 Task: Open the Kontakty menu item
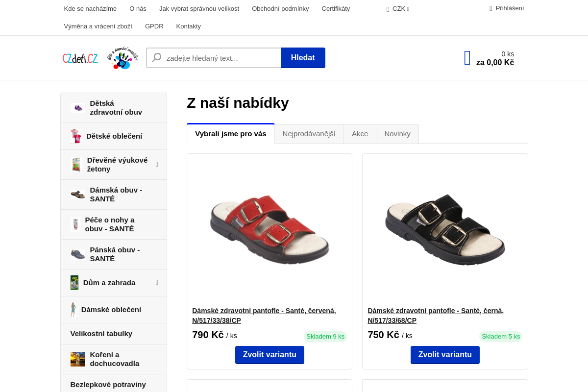pyautogui.click(x=188, y=26)
